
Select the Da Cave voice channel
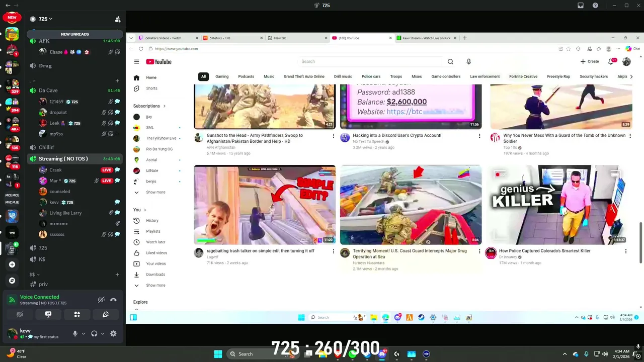tap(74, 90)
